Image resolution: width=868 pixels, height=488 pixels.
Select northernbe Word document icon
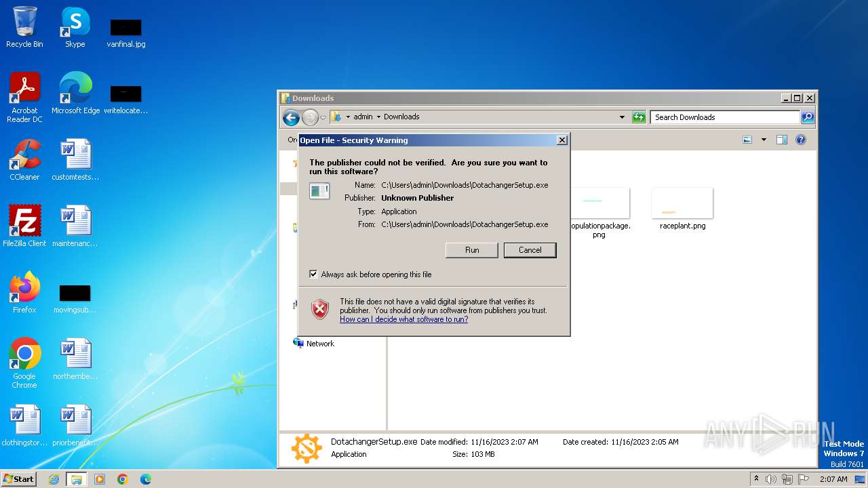[75, 359]
